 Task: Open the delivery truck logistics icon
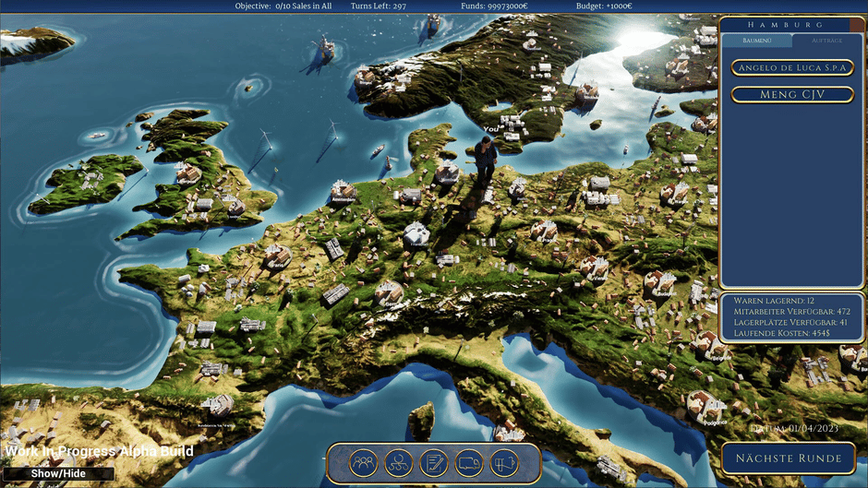coord(469,462)
